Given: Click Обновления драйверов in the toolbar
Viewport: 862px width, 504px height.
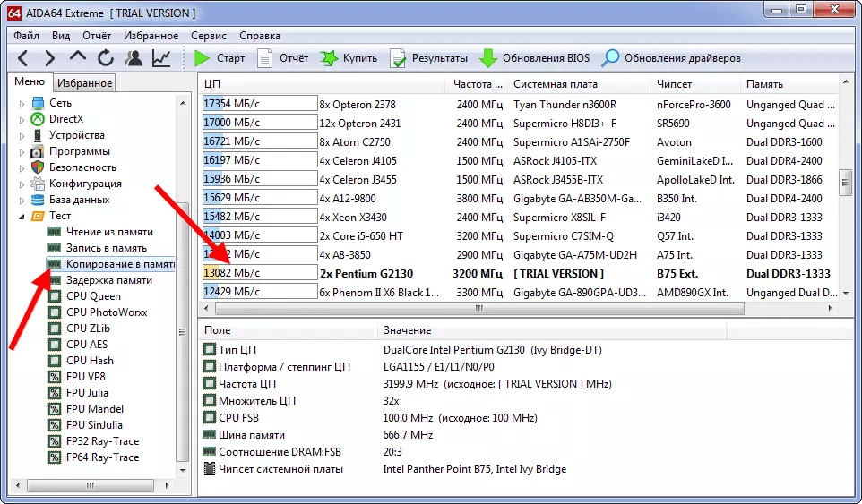Looking at the screenshot, I should [x=670, y=58].
